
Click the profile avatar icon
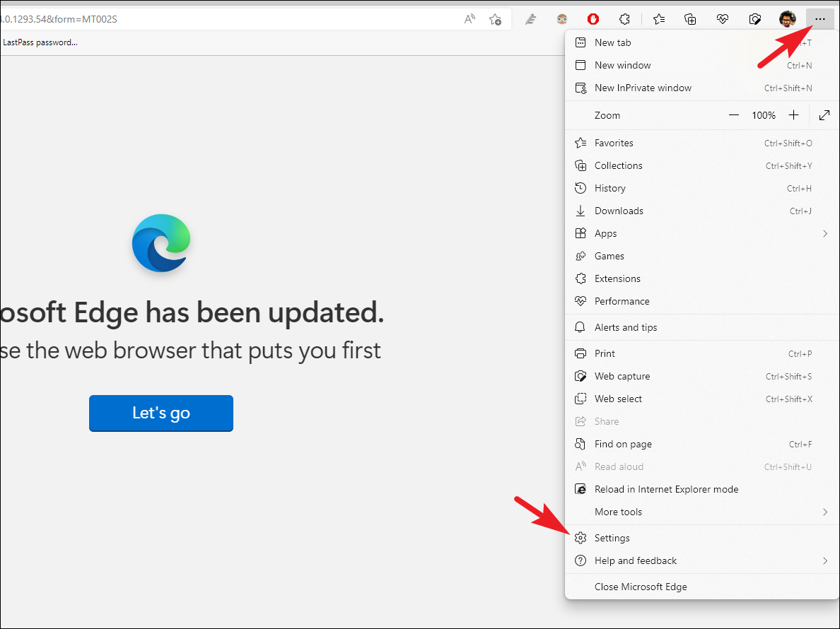(x=787, y=19)
